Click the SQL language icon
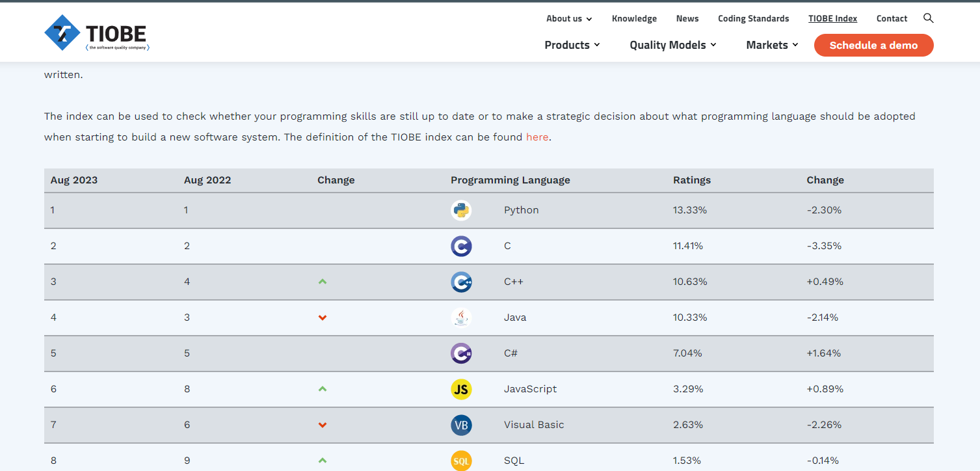Screen dimensions: 980x471 [461, 461]
